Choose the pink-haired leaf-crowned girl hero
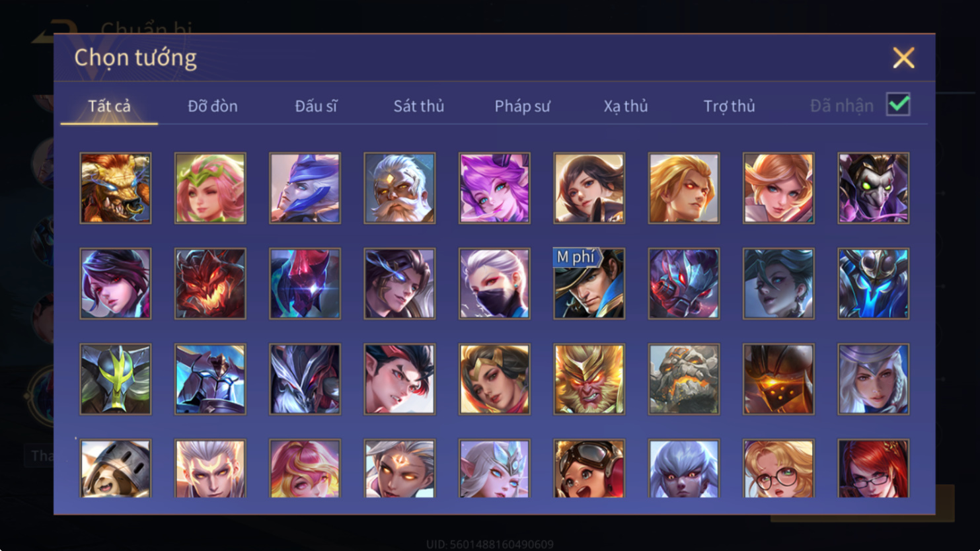 (210, 188)
